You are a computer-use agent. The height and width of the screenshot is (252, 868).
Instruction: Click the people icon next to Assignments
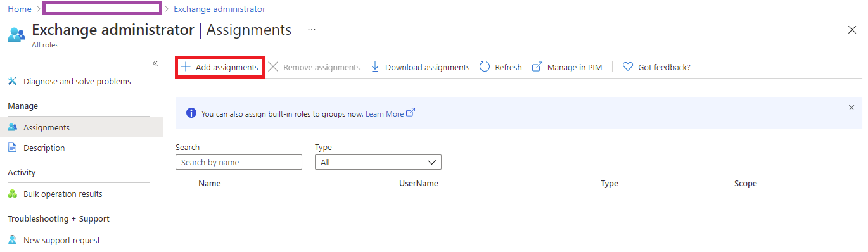click(13, 127)
